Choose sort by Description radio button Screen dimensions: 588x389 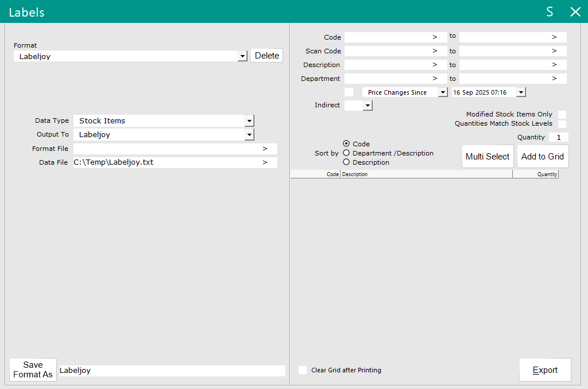coord(346,162)
